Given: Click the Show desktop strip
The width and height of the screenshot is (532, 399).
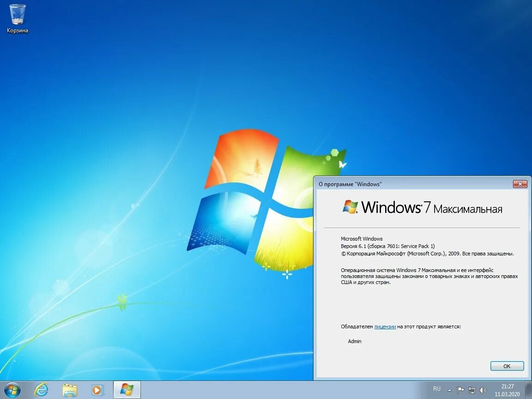Looking at the screenshot, I should tap(529, 390).
